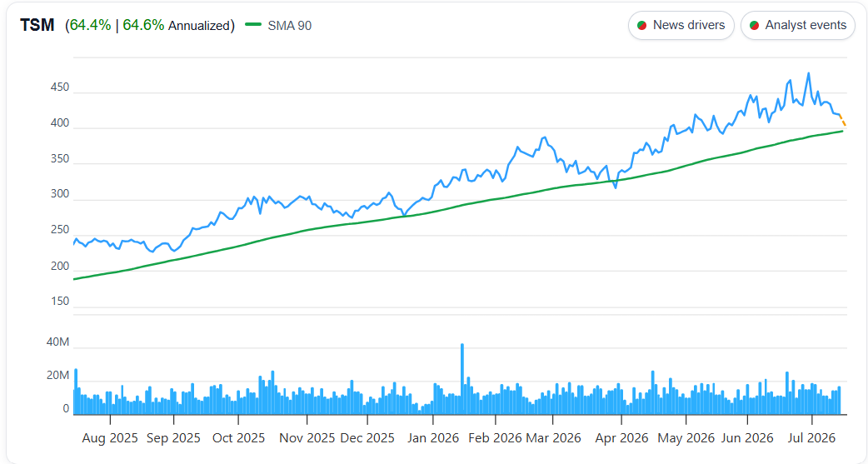Click the 20M volume axis label
868x464 pixels.
click(58, 376)
